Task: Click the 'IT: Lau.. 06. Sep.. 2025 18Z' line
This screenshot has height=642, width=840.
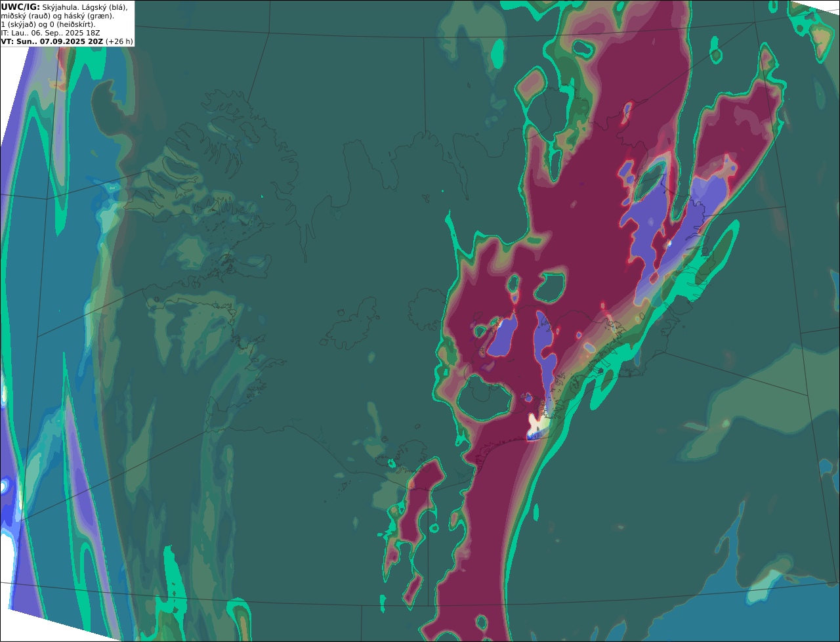Action: click(x=51, y=33)
